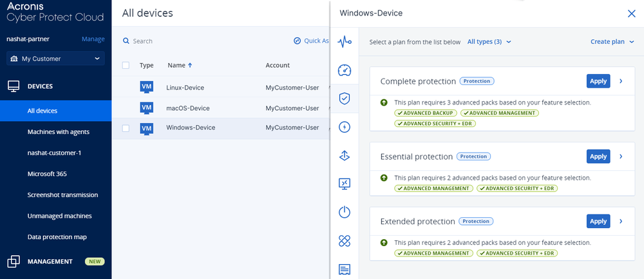The width and height of the screenshot is (644, 279).
Task: Open the Create plan dropdown
Action: coord(612,41)
